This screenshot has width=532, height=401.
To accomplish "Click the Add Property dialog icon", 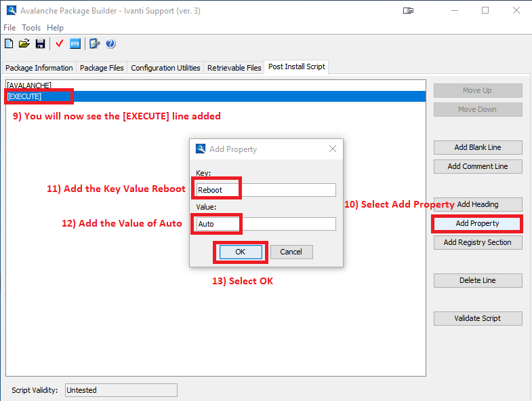I will [201, 149].
